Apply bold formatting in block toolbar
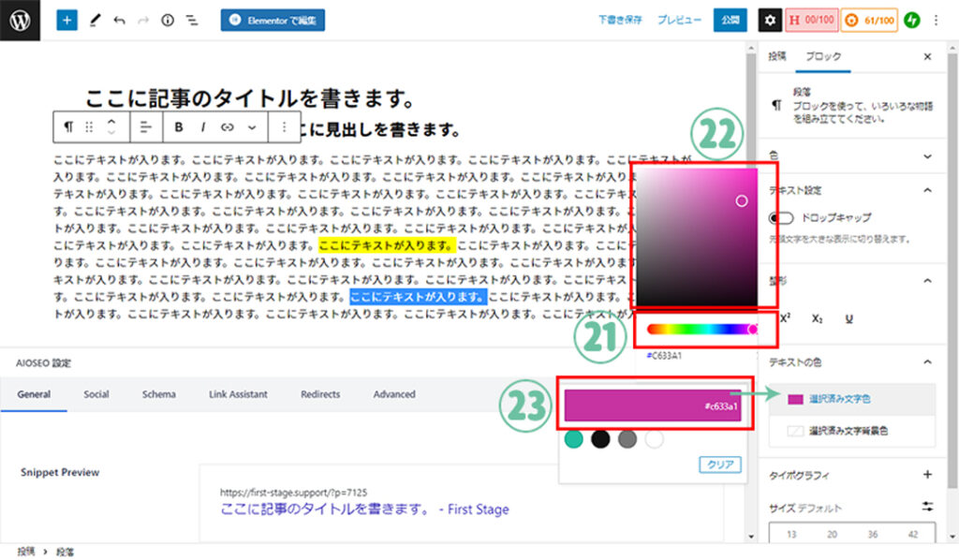The height and width of the screenshot is (560, 959). [178, 126]
